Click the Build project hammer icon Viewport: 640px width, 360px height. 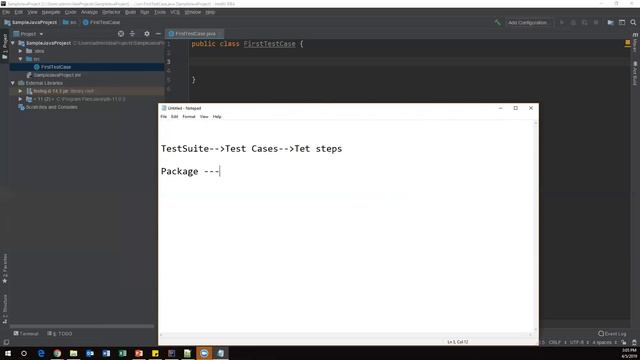point(497,22)
